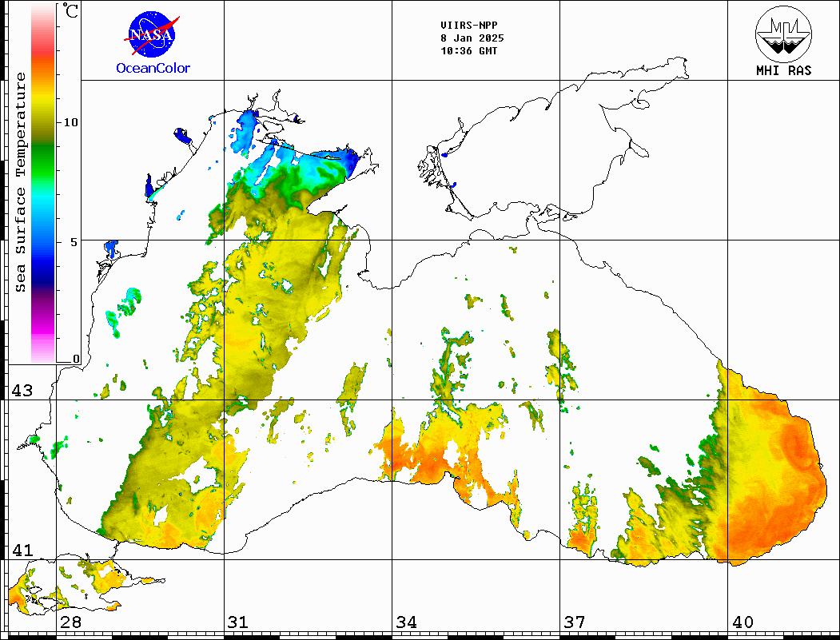The image size is (840, 640).
Task: Click the date text 8 Jan 2025
Action: click(472, 38)
